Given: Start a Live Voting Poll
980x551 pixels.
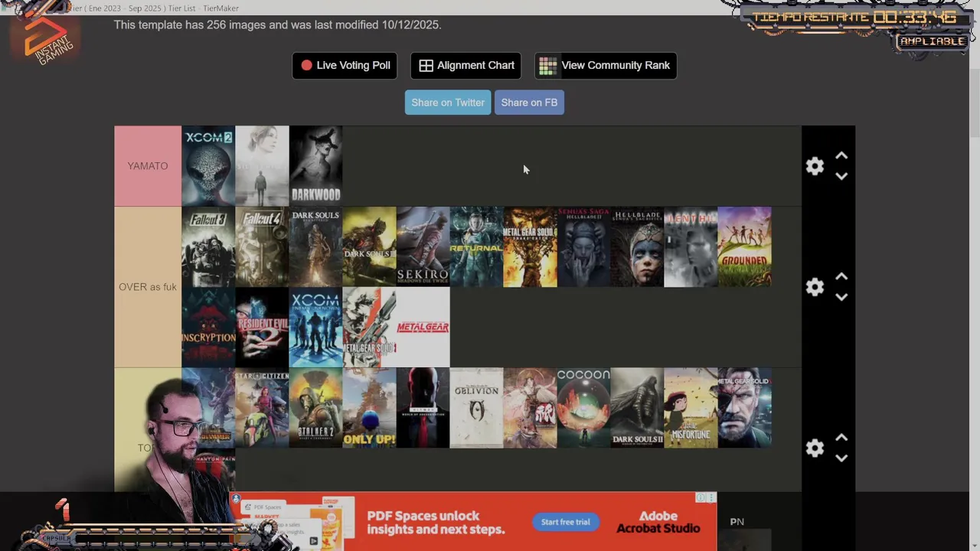Looking at the screenshot, I should [x=345, y=65].
